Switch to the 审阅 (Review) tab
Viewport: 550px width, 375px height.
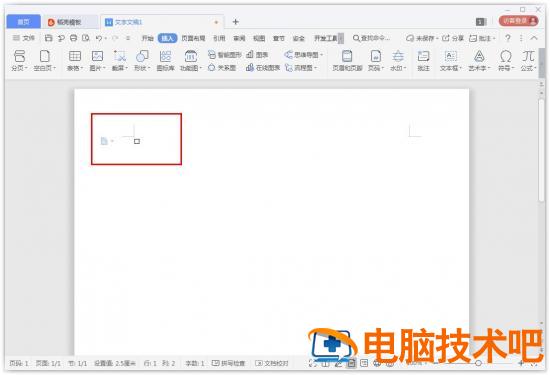[x=239, y=38]
